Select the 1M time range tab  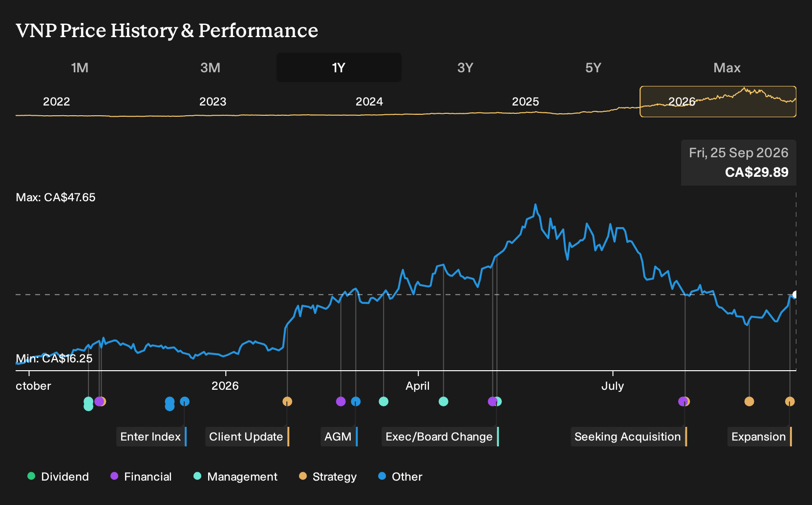coord(80,67)
